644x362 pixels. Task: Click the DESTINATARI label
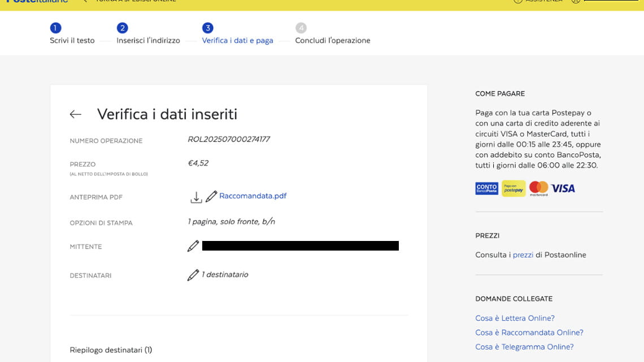[x=90, y=275]
